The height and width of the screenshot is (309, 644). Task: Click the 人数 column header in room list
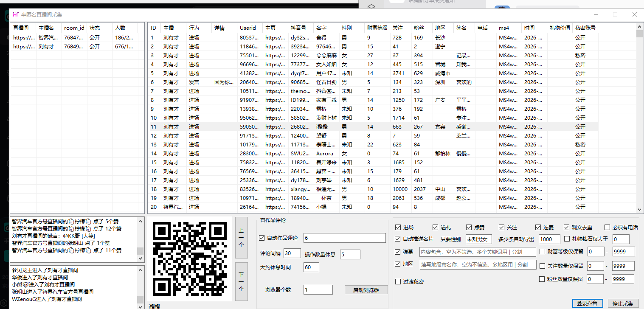(x=125, y=28)
